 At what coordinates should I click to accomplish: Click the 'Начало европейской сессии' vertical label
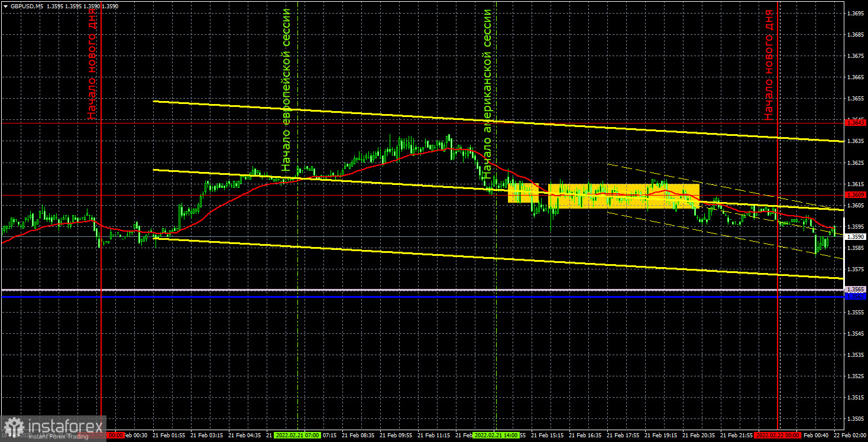click(x=287, y=90)
